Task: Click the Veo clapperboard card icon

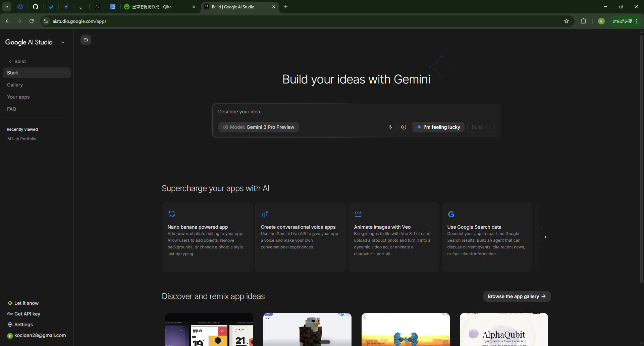Action: pyautogui.click(x=358, y=214)
